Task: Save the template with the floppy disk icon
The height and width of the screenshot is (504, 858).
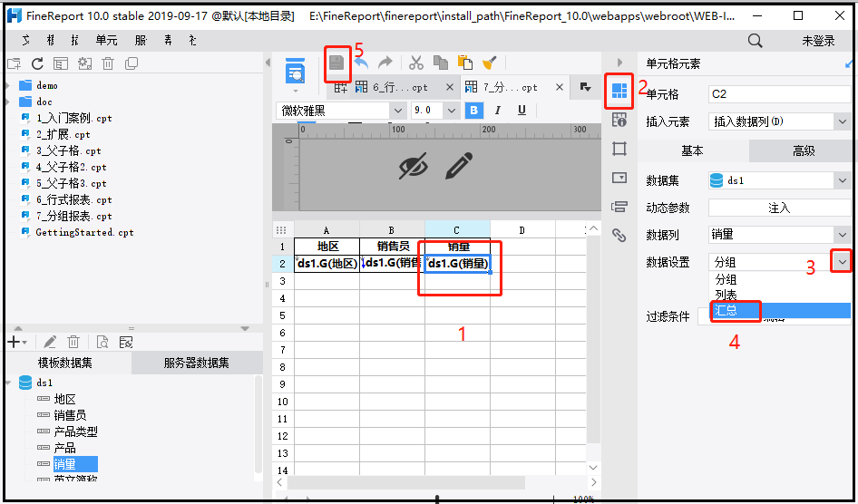Action: (336, 63)
